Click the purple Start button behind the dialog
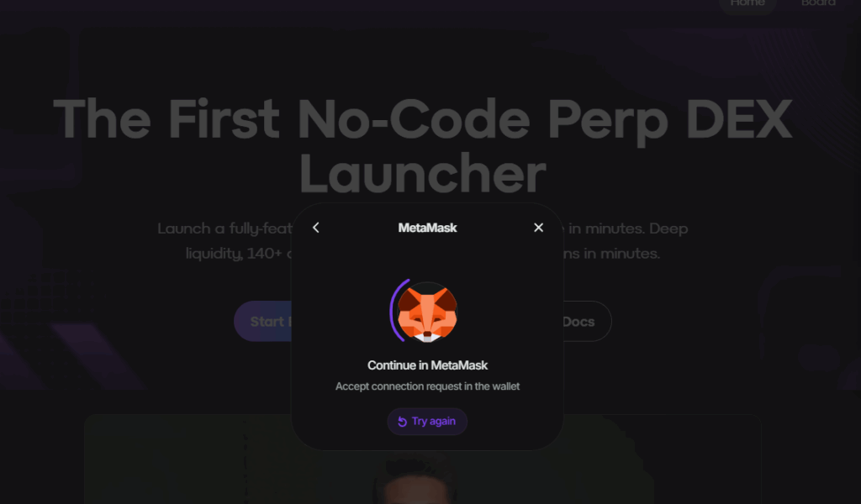Viewport: 861px width, 504px height. click(263, 322)
